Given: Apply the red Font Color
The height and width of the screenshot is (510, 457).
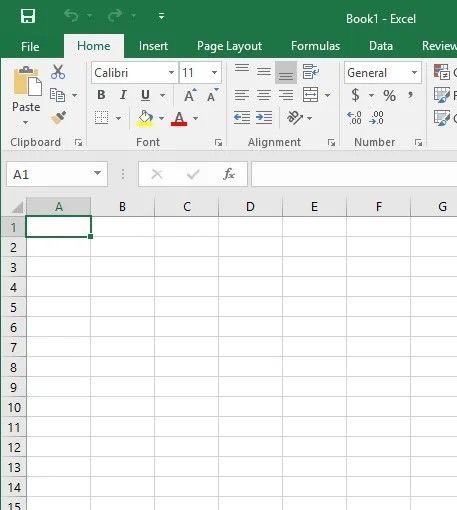Looking at the screenshot, I should coord(179,118).
